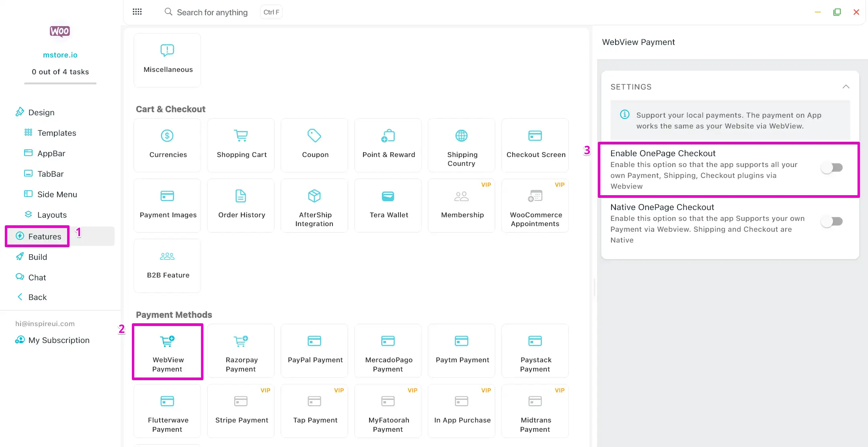The height and width of the screenshot is (447, 868).
Task: Open Templates in the sidebar
Action: point(56,133)
